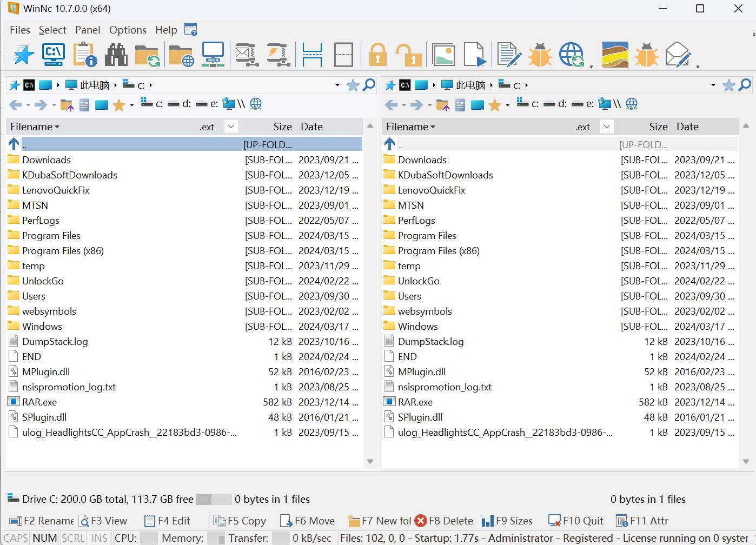
Task: Open the right panel path history dropdown
Action: click(713, 85)
